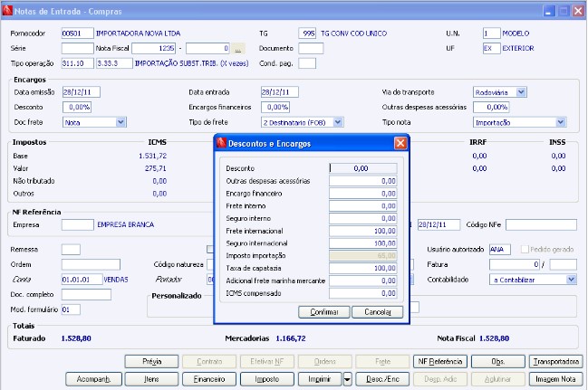588x390 pixels.
Task: Open the Contabilidade dropdown
Action: click(571, 280)
